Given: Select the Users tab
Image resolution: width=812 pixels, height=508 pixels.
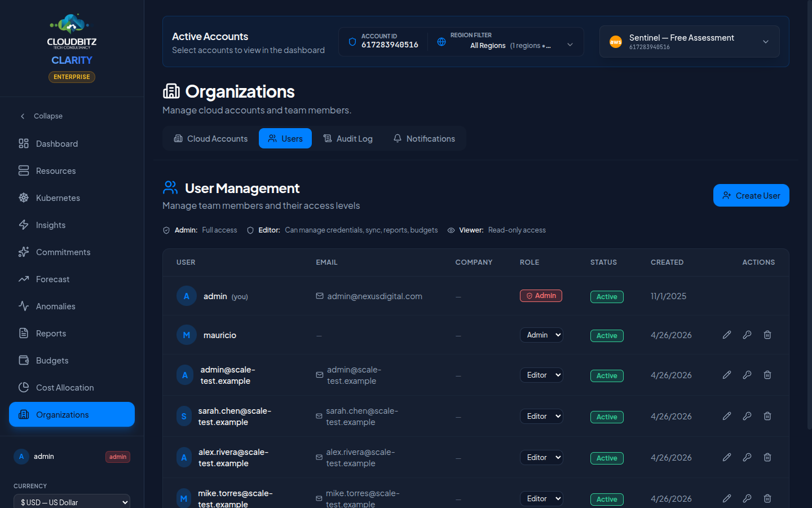Looking at the screenshot, I should [285, 138].
